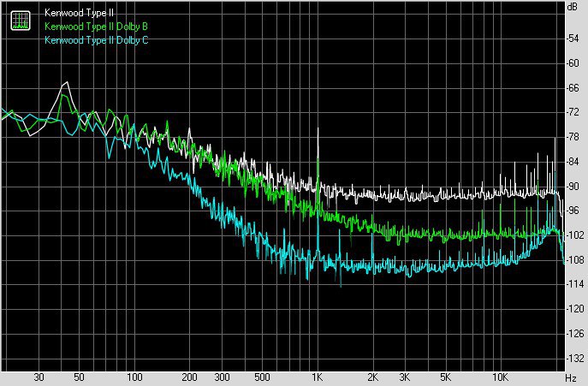Click the "2K" frequency axis label
Screen dimensions: 588x386
[x=372, y=377]
